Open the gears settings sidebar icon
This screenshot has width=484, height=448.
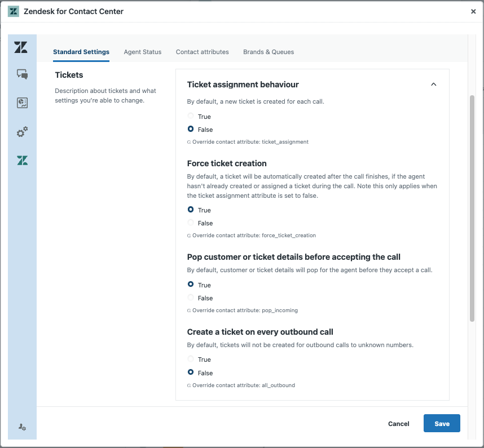coord(22,132)
